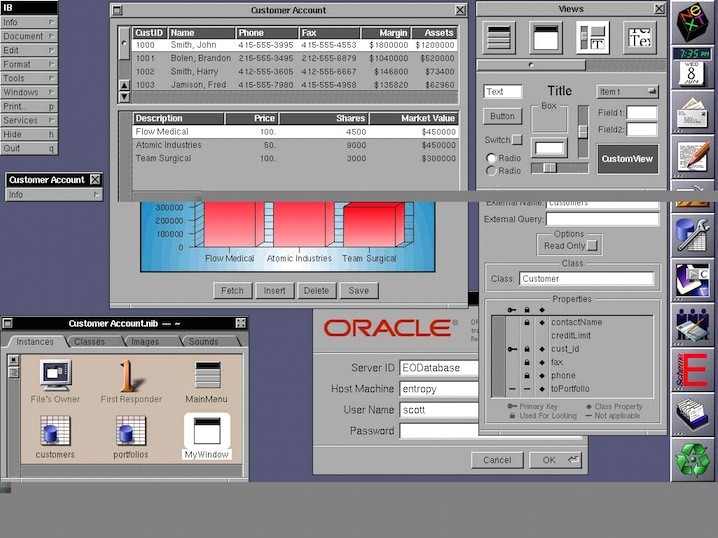The width and height of the screenshot is (718, 538).
Task: Switch to the Sounds tab
Action: pyautogui.click(x=203, y=342)
